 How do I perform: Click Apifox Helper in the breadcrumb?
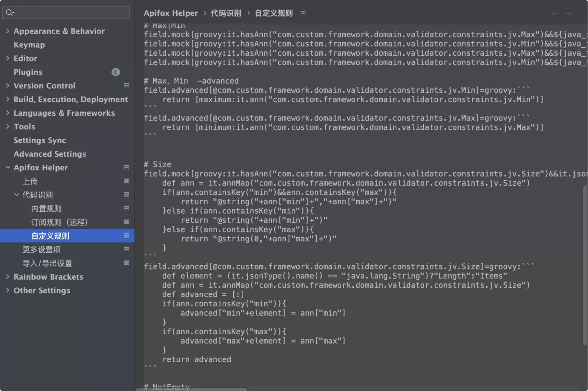(170, 13)
